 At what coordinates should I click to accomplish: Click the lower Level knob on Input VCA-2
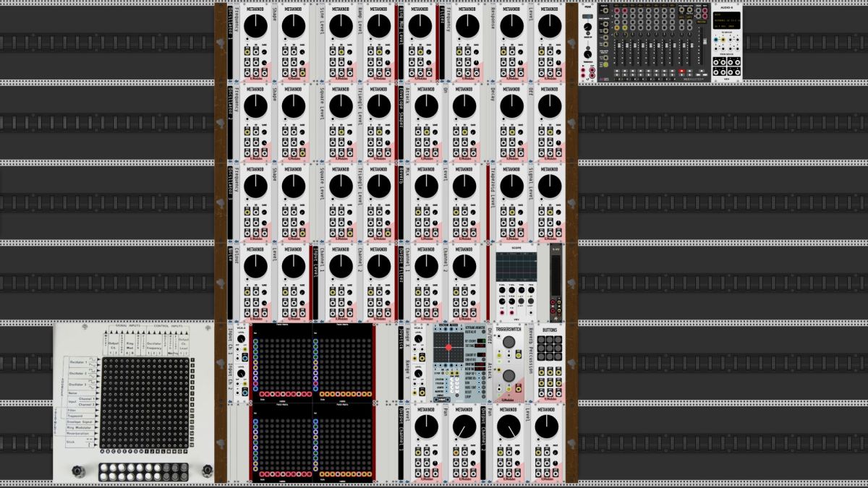click(x=241, y=373)
